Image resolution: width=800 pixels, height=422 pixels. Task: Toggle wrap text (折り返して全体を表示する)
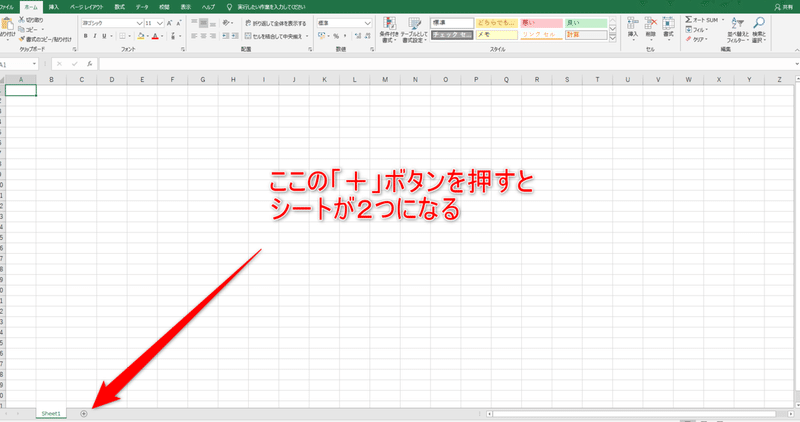click(x=276, y=23)
